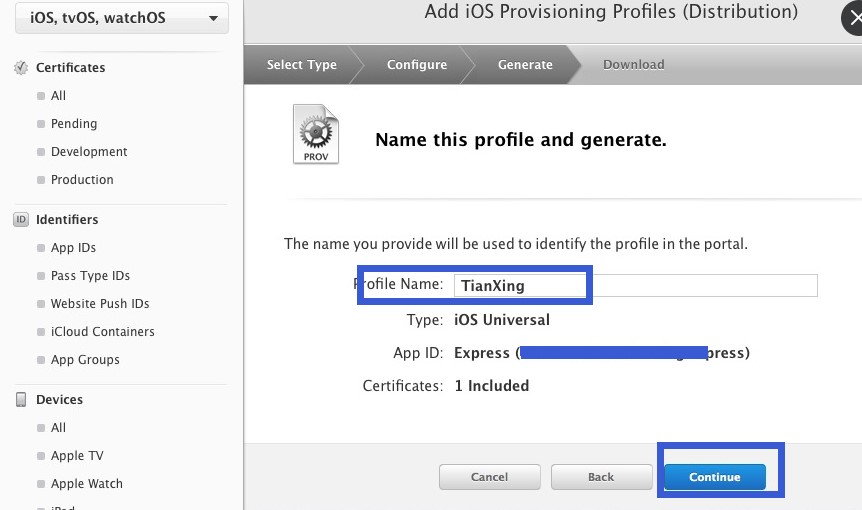Open the iOS, tvOS, watchOS platform dropdown
Screen dimensions: 862x510
click(121, 18)
